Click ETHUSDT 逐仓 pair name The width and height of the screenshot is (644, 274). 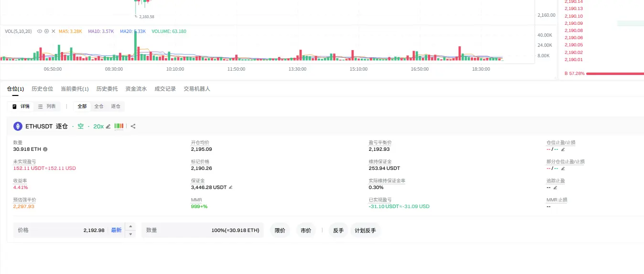click(46, 126)
